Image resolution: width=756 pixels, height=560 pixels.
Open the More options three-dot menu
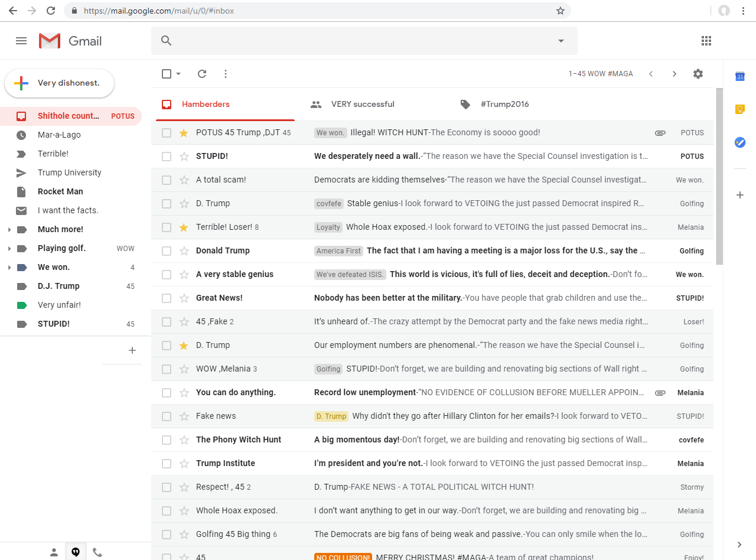coord(226,74)
